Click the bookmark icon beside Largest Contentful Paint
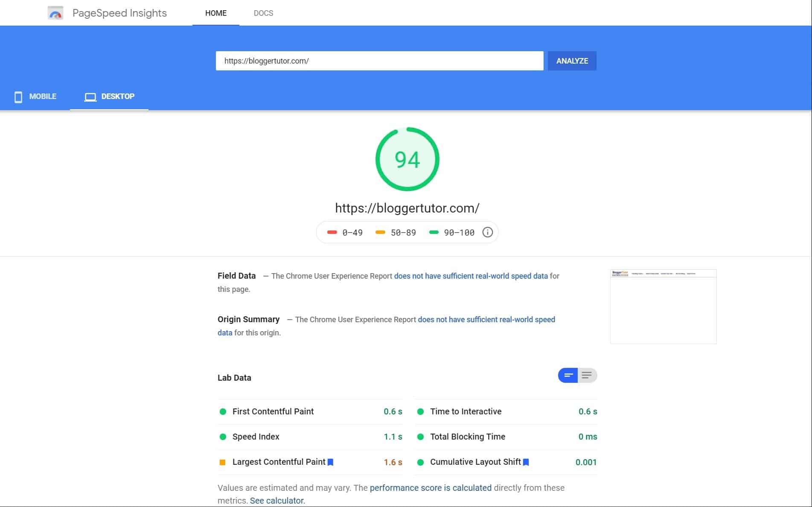Screen dimensions: 812x507 pos(330,462)
